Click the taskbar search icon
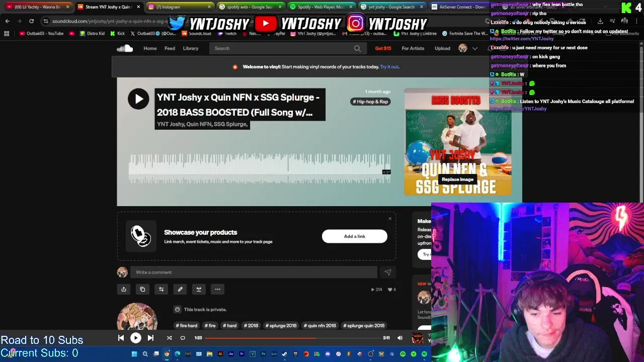644x362 pixels. pyautogui.click(x=145, y=354)
